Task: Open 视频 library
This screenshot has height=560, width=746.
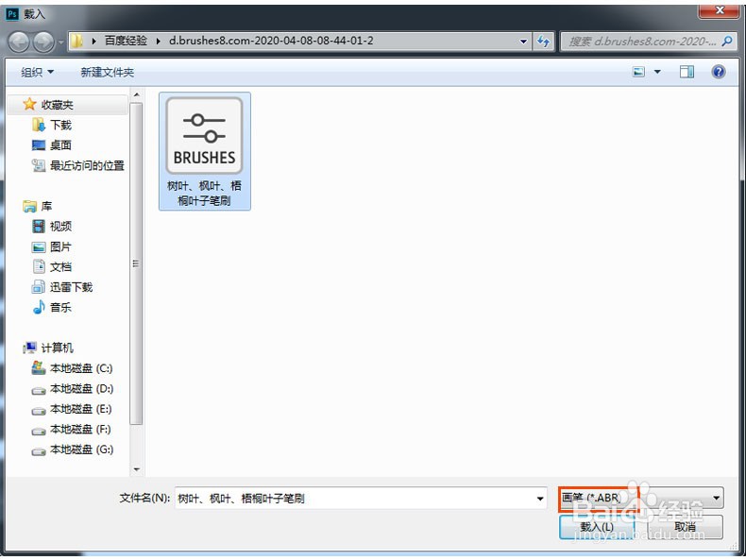Action: tap(60, 227)
